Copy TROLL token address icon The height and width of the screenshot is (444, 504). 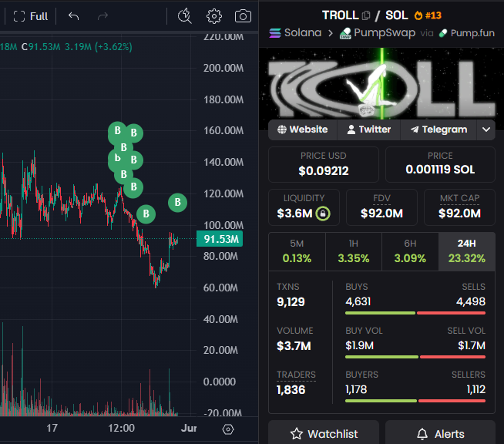(366, 15)
